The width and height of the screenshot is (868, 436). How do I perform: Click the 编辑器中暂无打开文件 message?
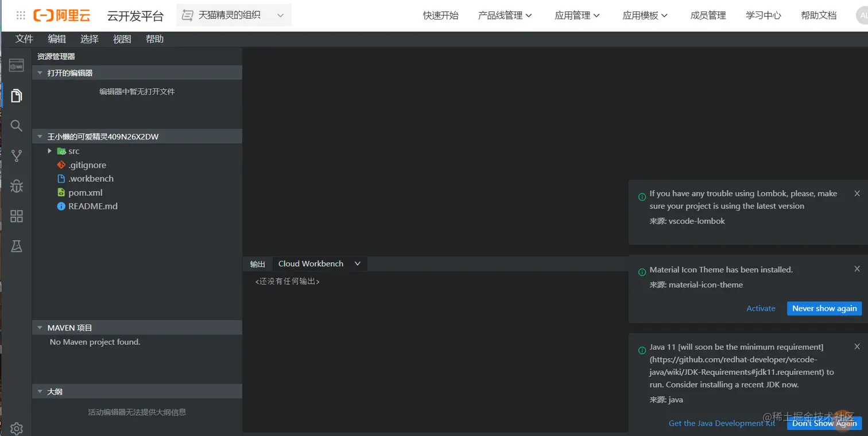point(137,92)
